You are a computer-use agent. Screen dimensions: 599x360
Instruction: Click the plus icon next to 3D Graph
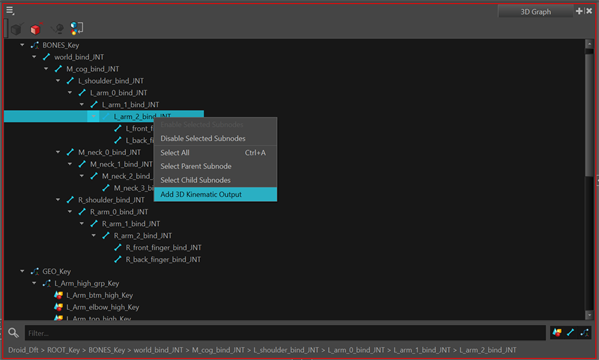tap(579, 11)
